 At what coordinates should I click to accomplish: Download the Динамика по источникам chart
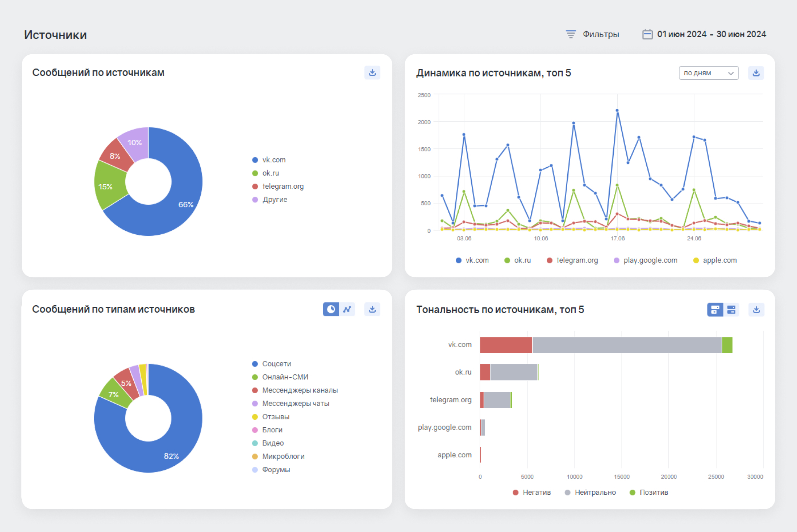[x=756, y=73]
